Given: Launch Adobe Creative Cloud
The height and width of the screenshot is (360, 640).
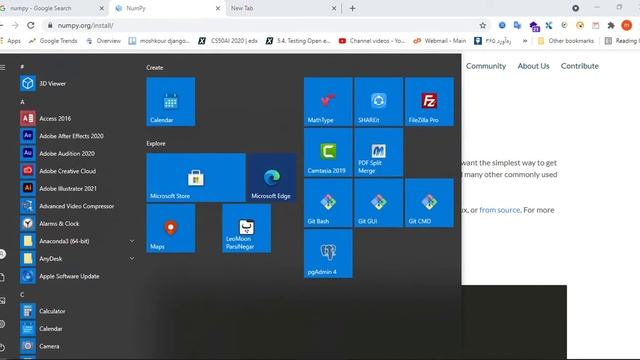Looking at the screenshot, I should (77, 171).
